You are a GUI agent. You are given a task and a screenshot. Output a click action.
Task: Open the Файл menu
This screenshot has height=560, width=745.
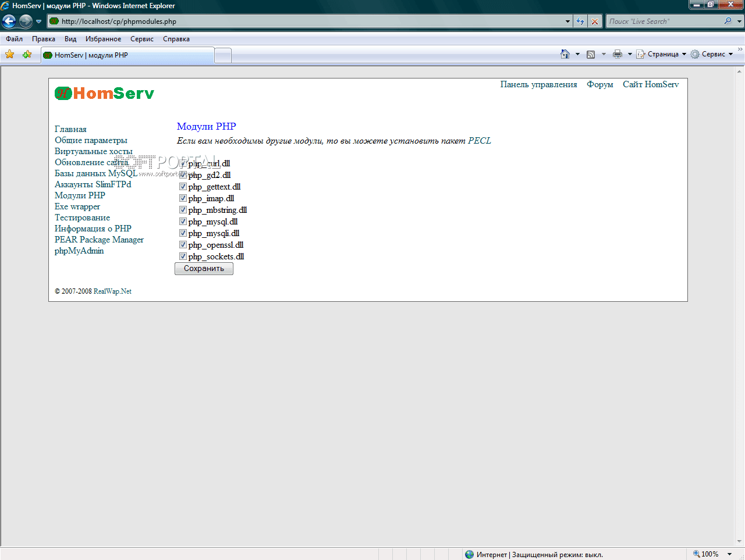click(x=15, y=39)
